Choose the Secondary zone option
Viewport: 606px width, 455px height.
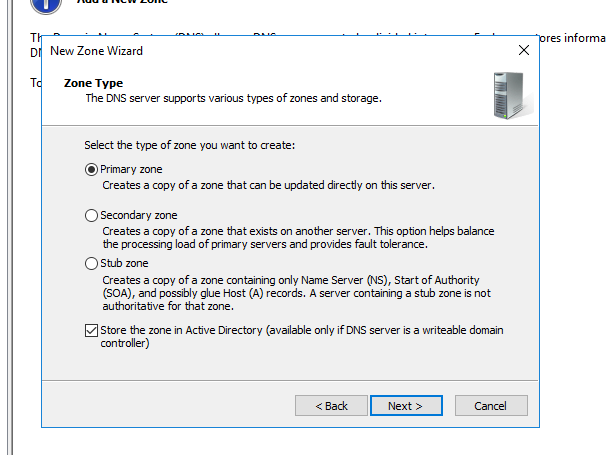coord(91,215)
